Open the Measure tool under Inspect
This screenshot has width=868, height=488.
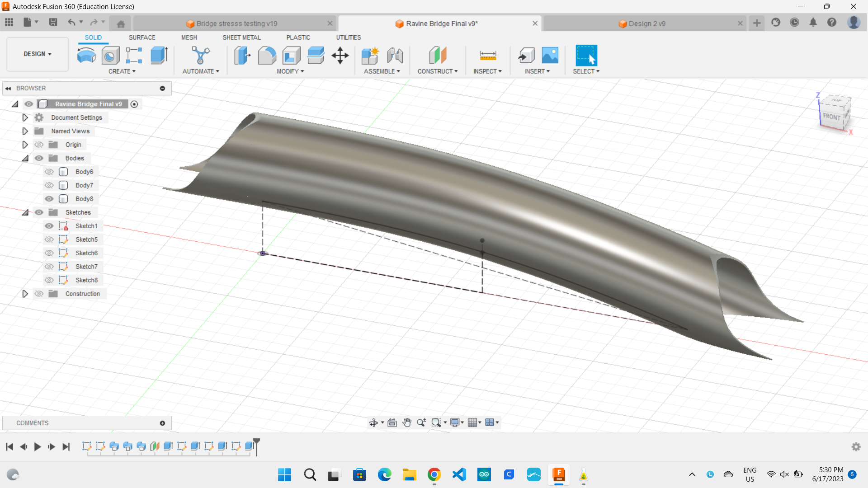pos(487,55)
